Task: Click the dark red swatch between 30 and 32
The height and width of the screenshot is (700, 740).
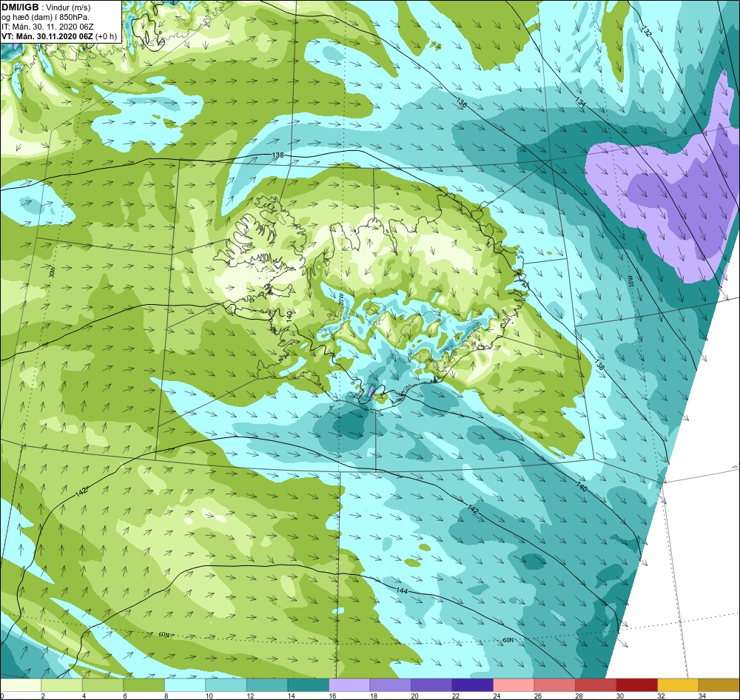Action: (x=636, y=685)
